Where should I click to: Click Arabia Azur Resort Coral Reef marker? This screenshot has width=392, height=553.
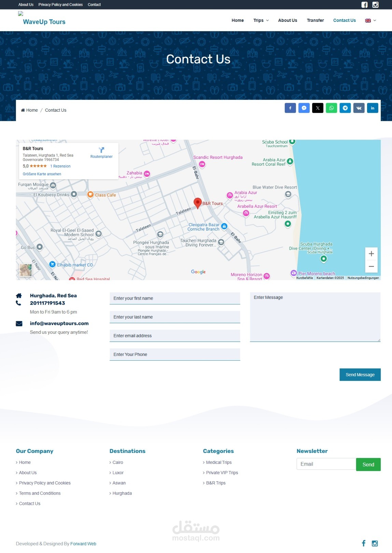[x=290, y=161]
